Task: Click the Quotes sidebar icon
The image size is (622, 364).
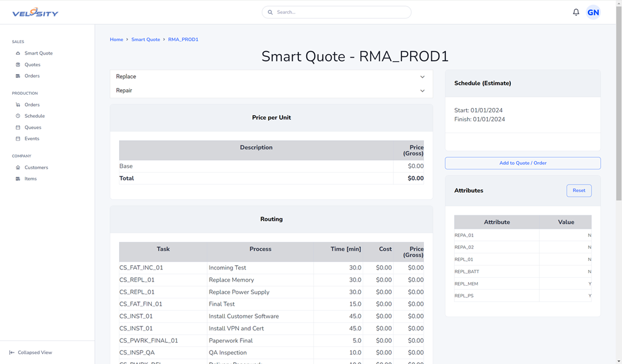Action: click(x=18, y=65)
